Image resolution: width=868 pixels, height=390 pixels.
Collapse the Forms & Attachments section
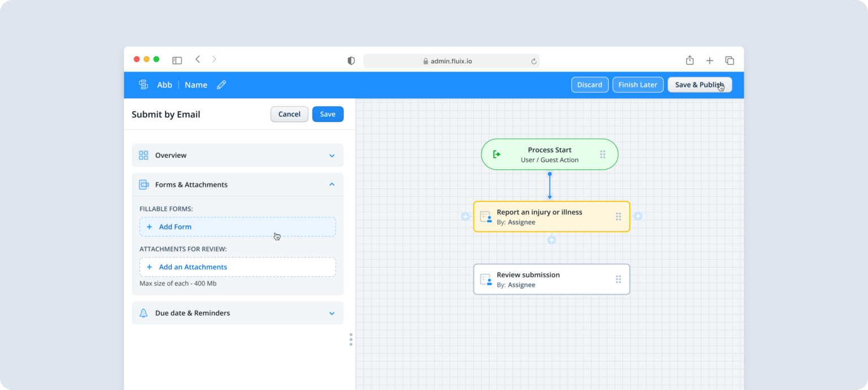pos(332,184)
